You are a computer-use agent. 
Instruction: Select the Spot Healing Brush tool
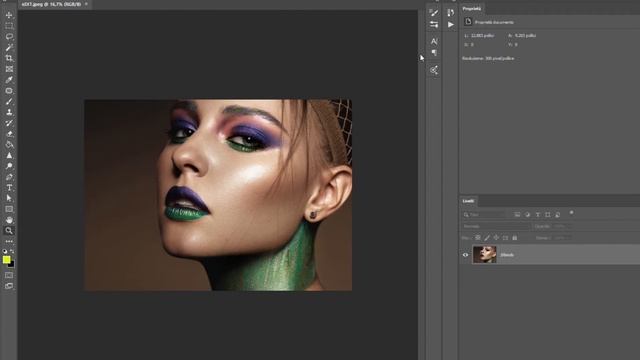pos(9,91)
